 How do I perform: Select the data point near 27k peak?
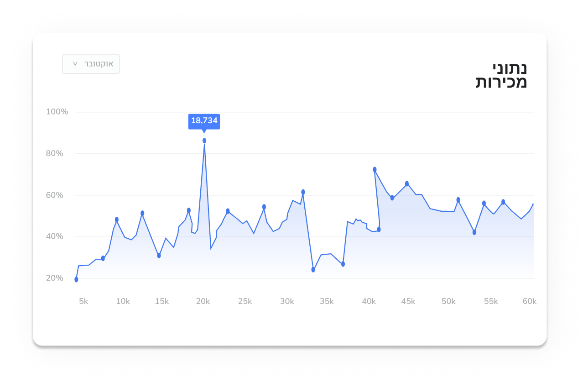[264, 207]
